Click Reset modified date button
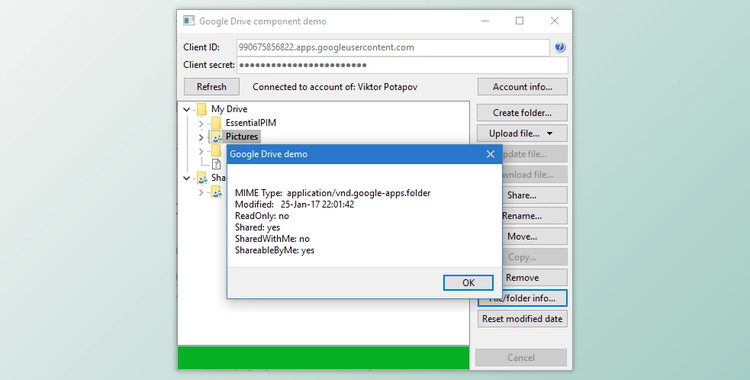 [x=522, y=319]
